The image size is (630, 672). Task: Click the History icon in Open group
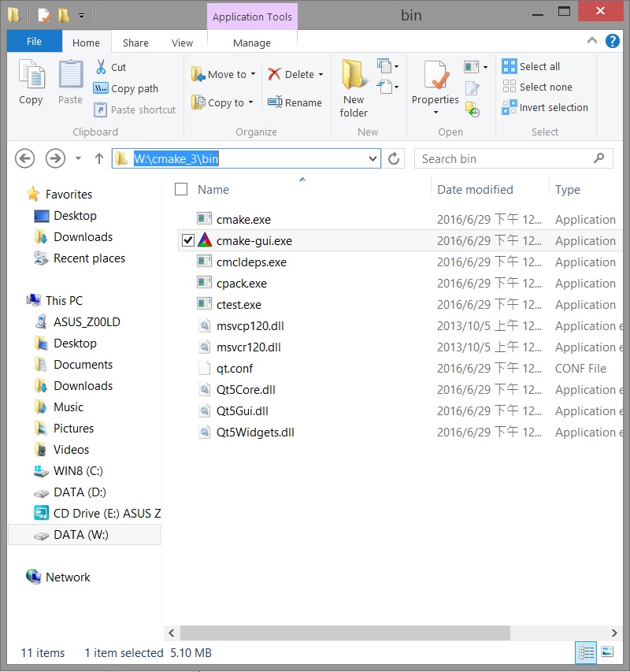(x=472, y=110)
